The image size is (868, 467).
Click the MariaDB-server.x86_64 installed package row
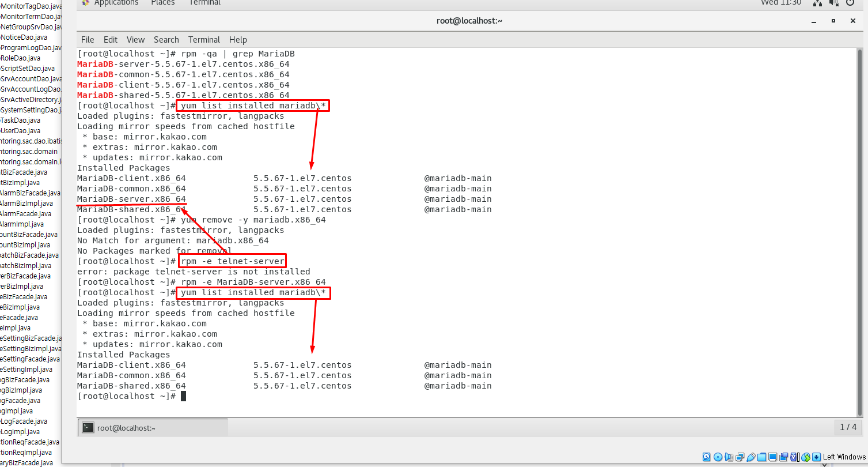[x=285, y=199]
